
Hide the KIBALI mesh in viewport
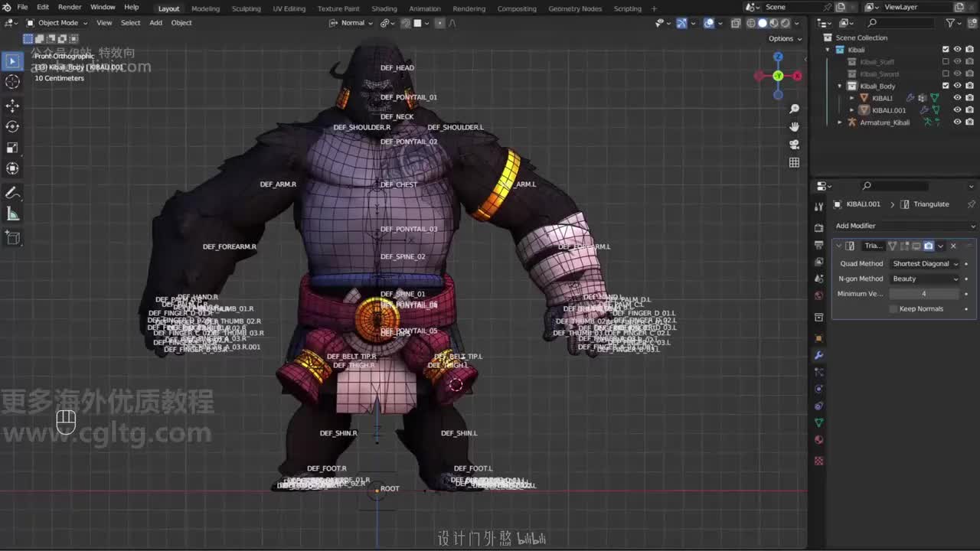point(957,98)
